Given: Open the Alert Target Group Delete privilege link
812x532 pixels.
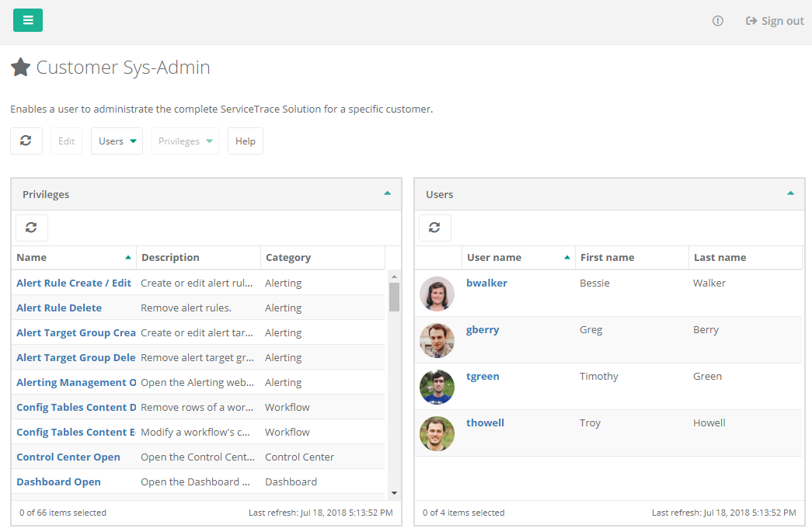Looking at the screenshot, I should click(x=76, y=357).
